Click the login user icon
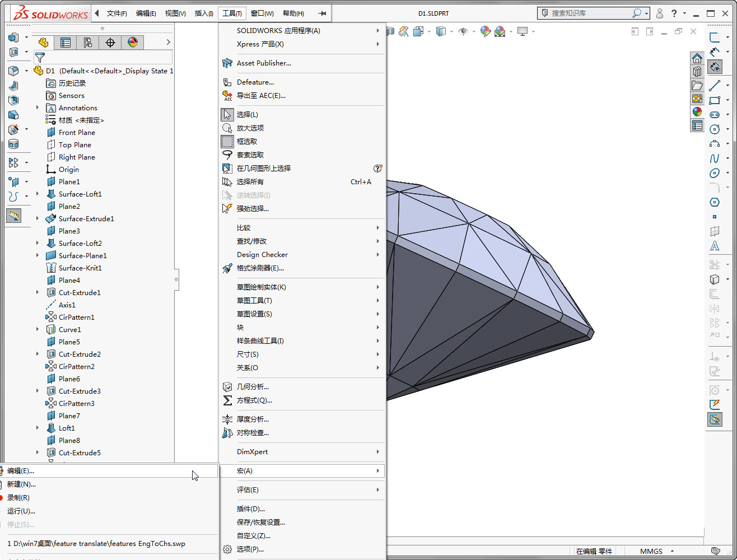 [660, 13]
